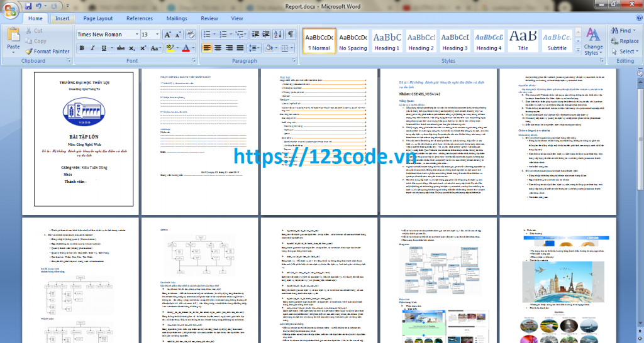The height and width of the screenshot is (343, 644).
Task: Open the font size dropdown
Action: click(x=157, y=35)
